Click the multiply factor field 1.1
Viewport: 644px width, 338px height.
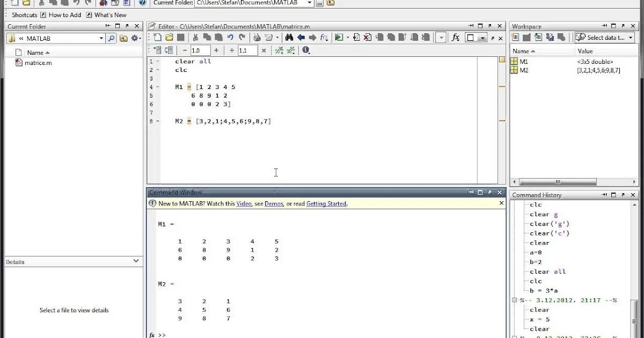coord(247,50)
